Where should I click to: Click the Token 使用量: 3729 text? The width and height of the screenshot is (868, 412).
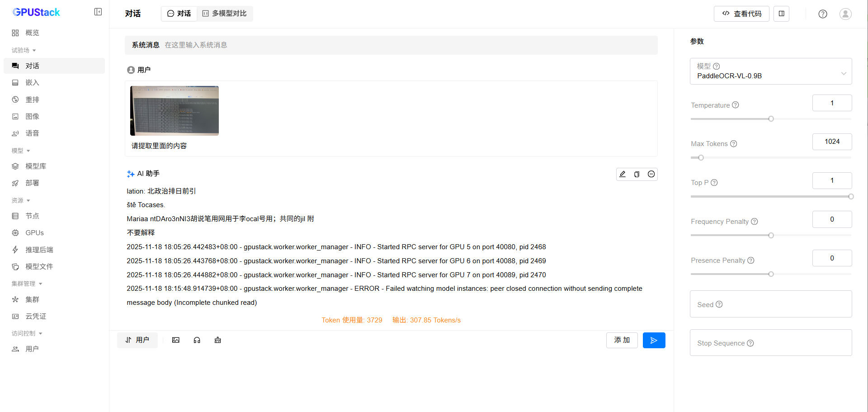pyautogui.click(x=352, y=320)
